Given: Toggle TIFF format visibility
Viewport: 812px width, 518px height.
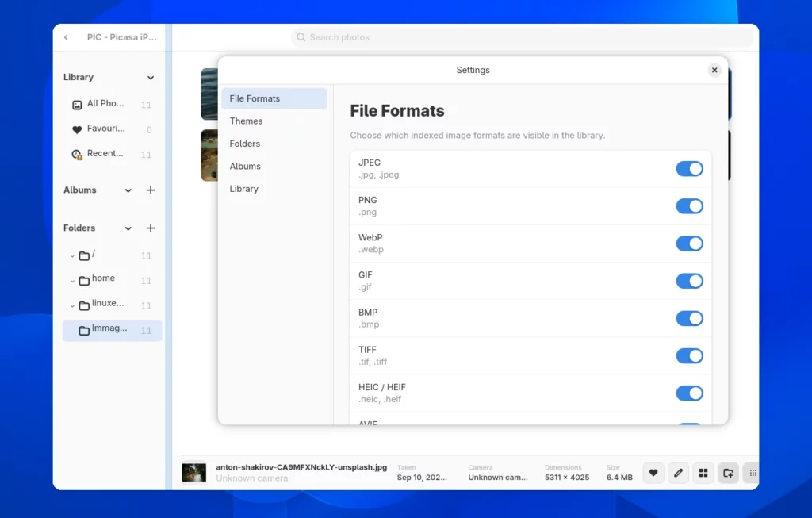Looking at the screenshot, I should click(x=689, y=356).
